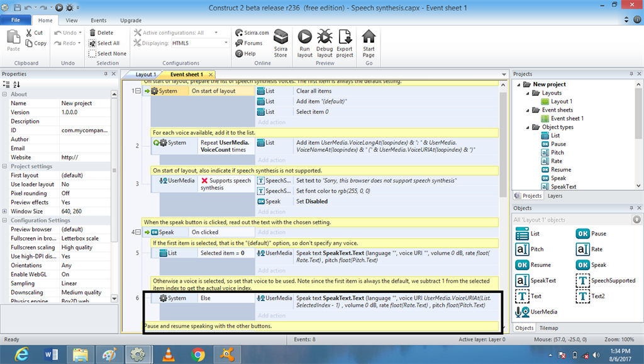
Task: Click the Help button in Online group
Action: tap(246, 54)
